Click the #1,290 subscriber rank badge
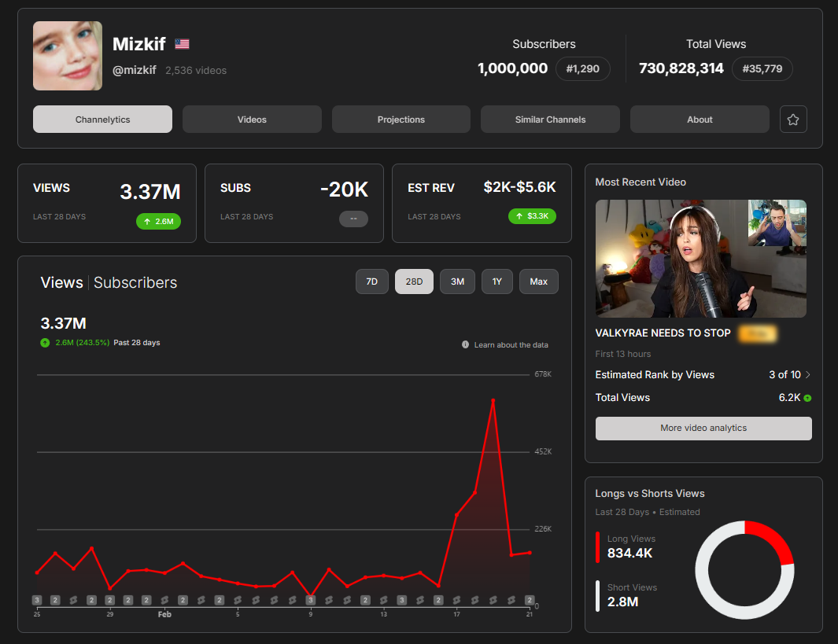The width and height of the screenshot is (838, 644). (x=582, y=69)
